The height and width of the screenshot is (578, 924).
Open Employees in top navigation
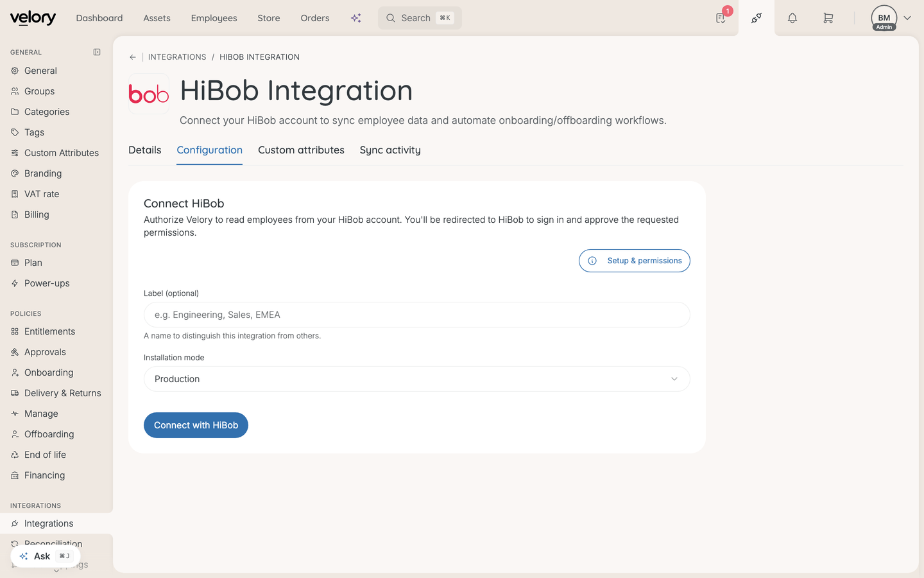coord(214,18)
